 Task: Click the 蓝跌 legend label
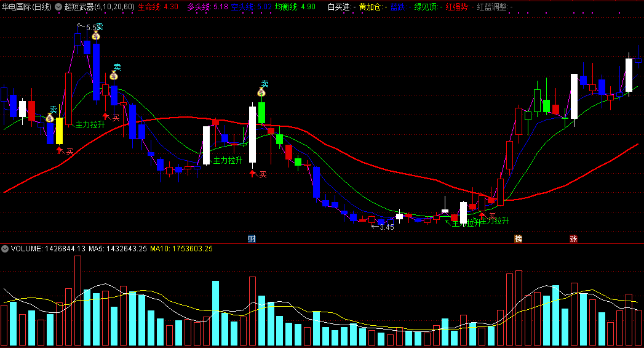400,7
